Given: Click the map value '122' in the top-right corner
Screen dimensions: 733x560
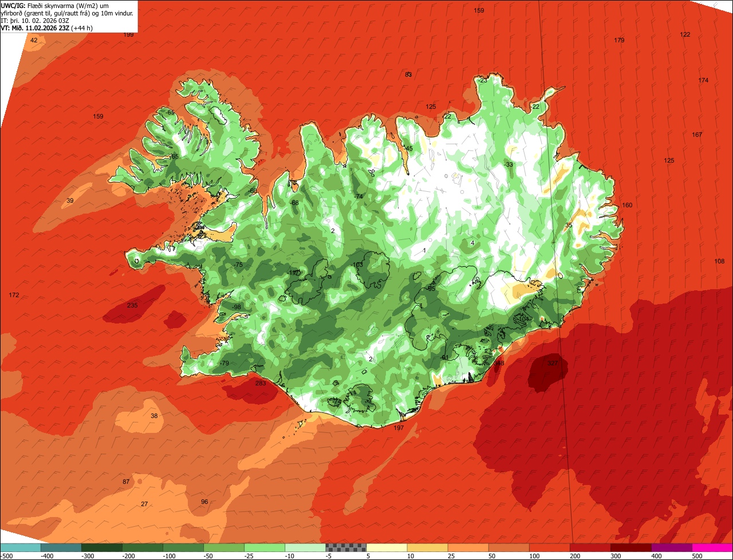Looking at the screenshot, I should (685, 34).
